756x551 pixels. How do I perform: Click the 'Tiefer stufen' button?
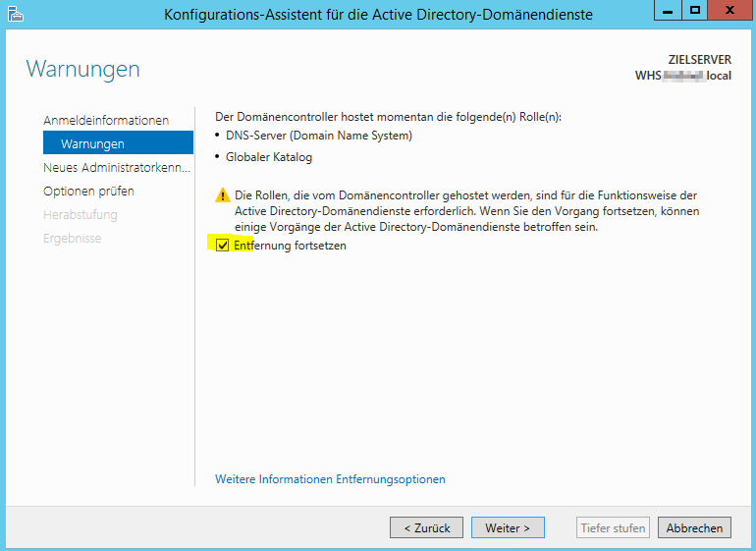point(613,527)
